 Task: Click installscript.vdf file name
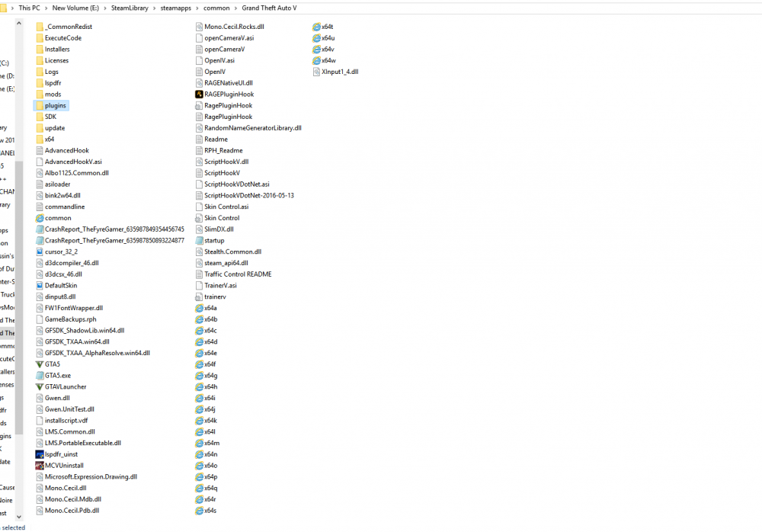(x=66, y=421)
